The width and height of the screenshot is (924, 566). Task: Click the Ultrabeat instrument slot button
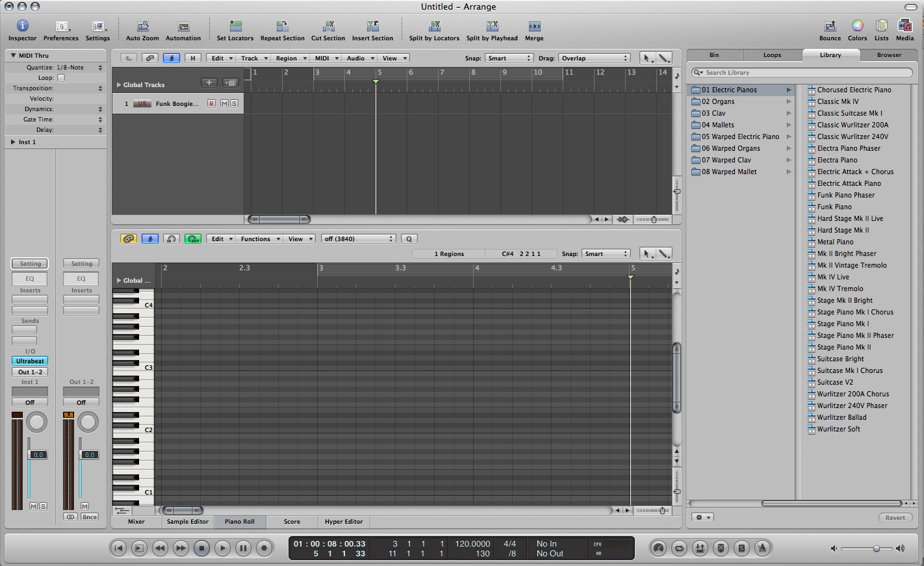pyautogui.click(x=30, y=361)
